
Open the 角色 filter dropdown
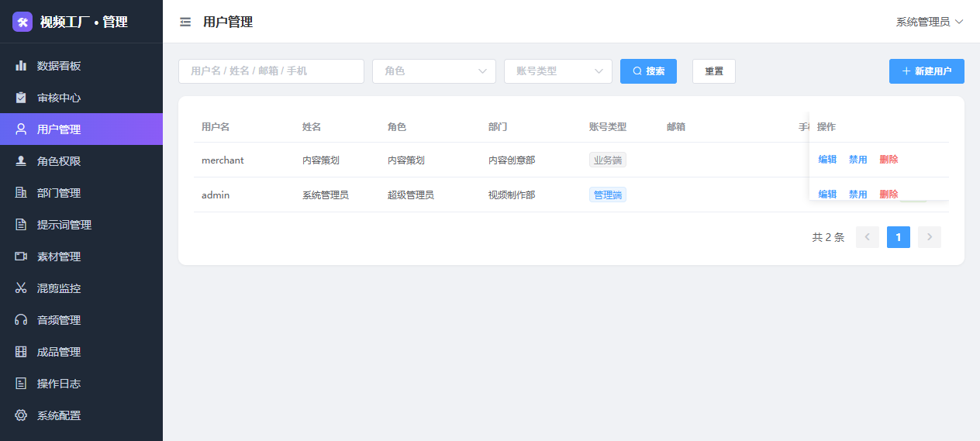click(434, 71)
